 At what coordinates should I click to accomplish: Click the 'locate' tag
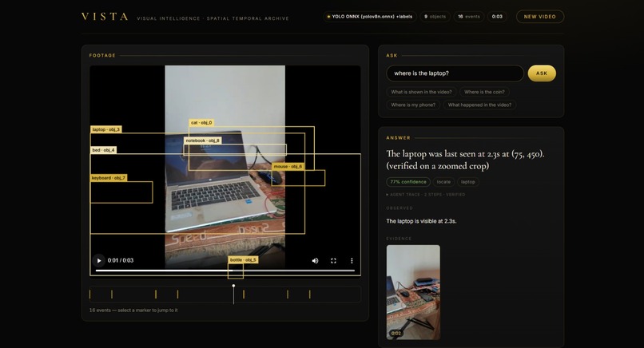pos(443,182)
